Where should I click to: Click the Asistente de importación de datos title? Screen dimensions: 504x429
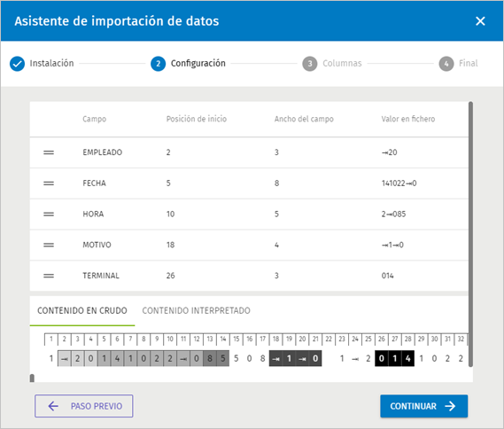coord(117,21)
